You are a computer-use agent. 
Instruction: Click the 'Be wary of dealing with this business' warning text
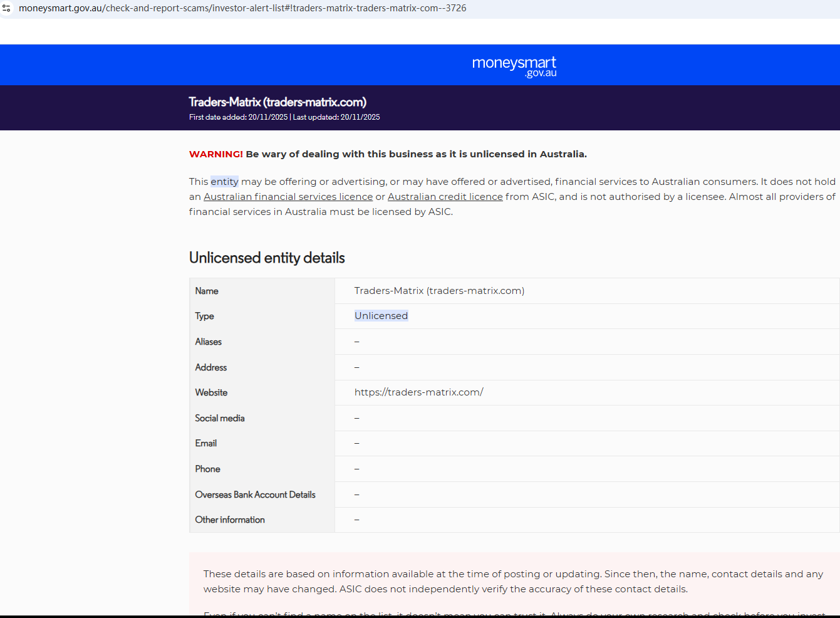click(x=416, y=154)
